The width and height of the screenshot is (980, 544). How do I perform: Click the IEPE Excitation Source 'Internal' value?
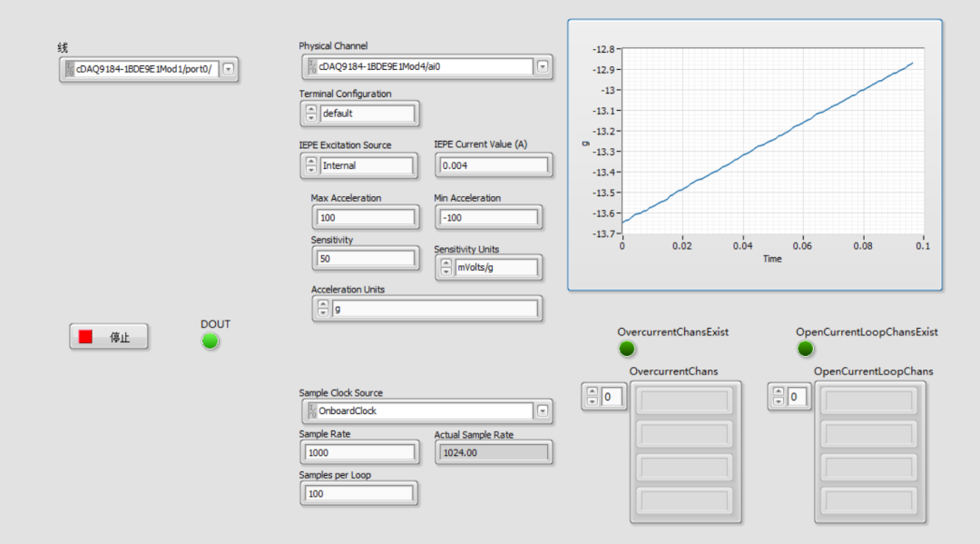pyautogui.click(x=367, y=165)
